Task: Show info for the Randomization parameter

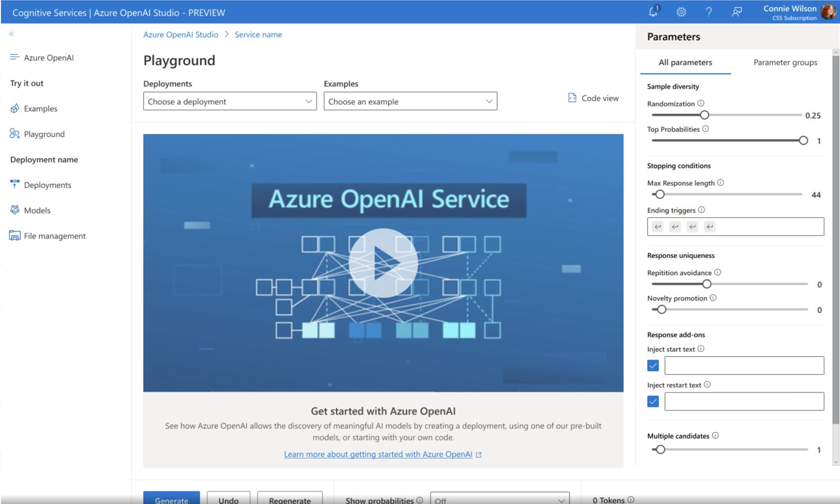Action: coord(701,103)
